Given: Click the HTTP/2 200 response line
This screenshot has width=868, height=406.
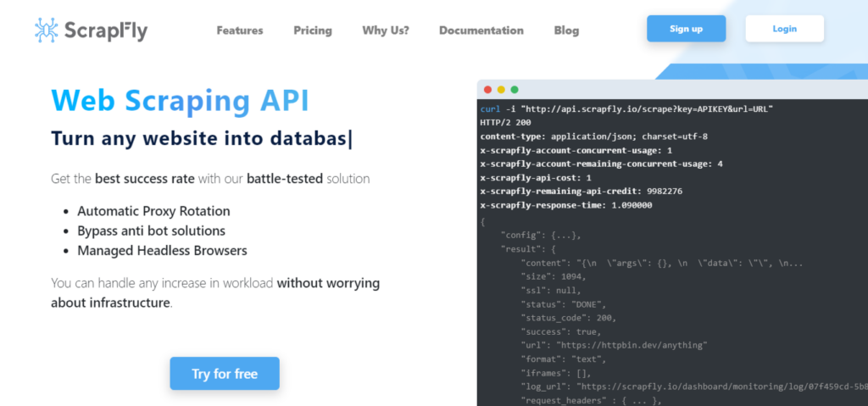Looking at the screenshot, I should click(x=505, y=122).
